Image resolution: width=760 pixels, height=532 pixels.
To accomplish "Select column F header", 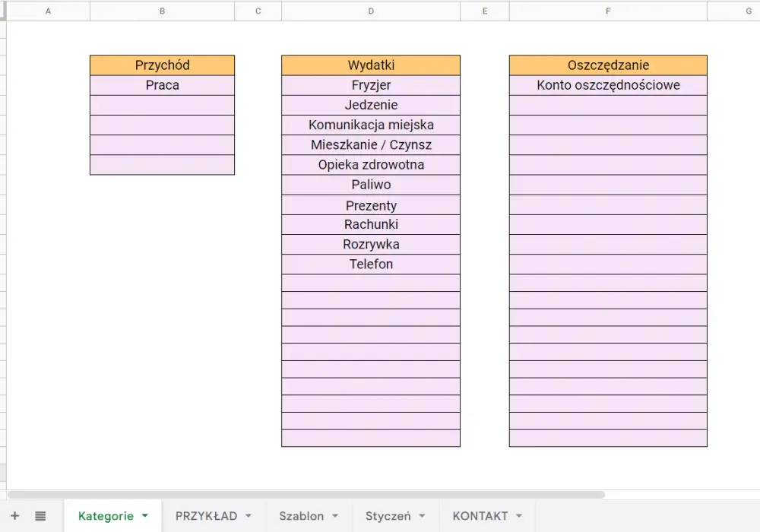I will pyautogui.click(x=608, y=11).
